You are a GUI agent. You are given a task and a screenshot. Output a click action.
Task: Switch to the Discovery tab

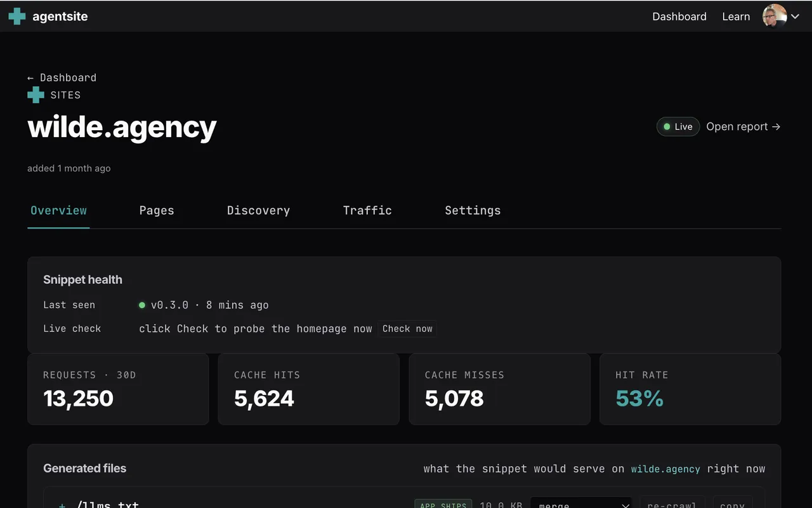[x=258, y=210]
